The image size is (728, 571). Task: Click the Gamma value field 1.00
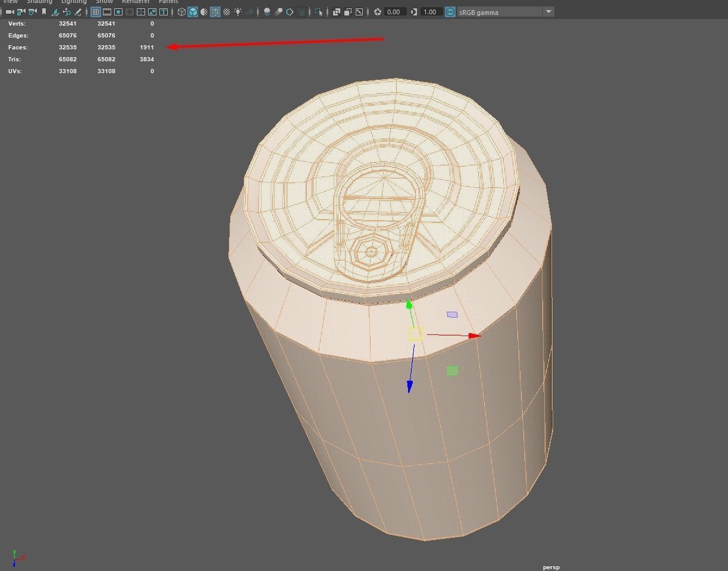pyautogui.click(x=432, y=12)
